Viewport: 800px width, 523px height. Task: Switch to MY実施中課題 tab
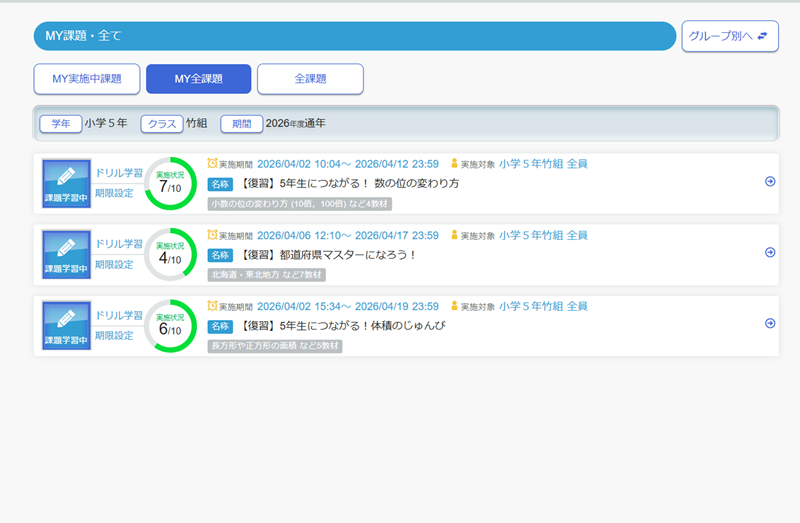coord(86,79)
